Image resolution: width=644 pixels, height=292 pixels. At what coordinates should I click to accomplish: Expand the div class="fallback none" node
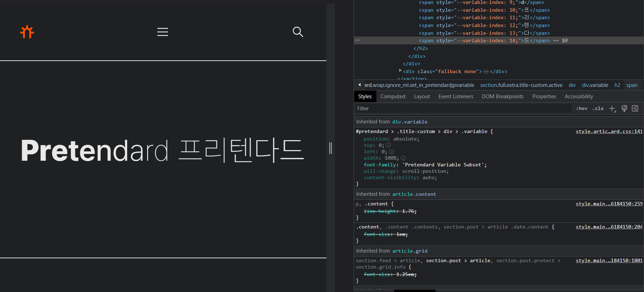401,71
